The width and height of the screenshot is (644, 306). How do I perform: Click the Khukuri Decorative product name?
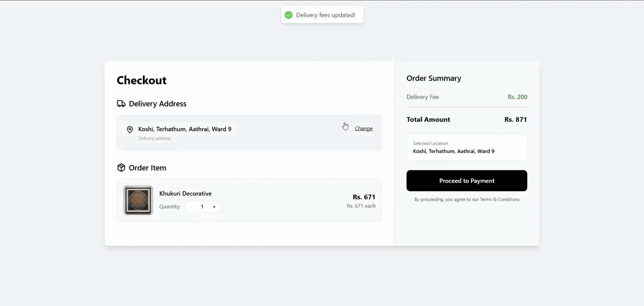[x=185, y=193]
